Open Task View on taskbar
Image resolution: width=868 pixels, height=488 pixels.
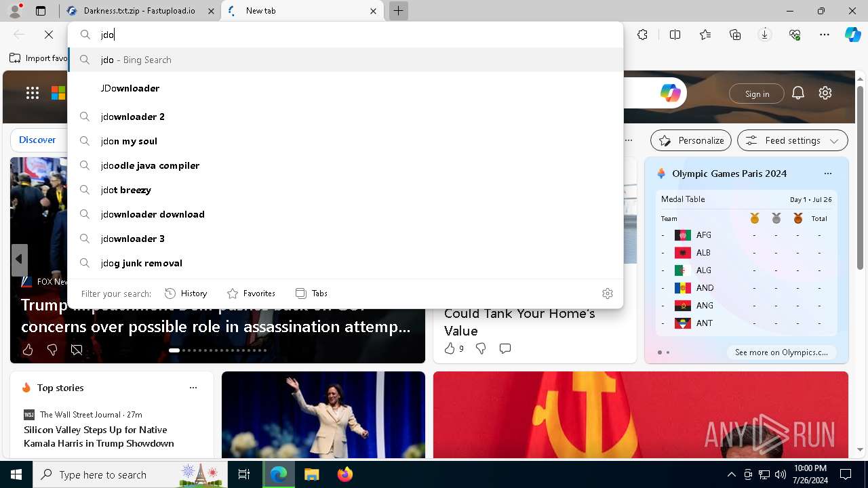(x=244, y=474)
